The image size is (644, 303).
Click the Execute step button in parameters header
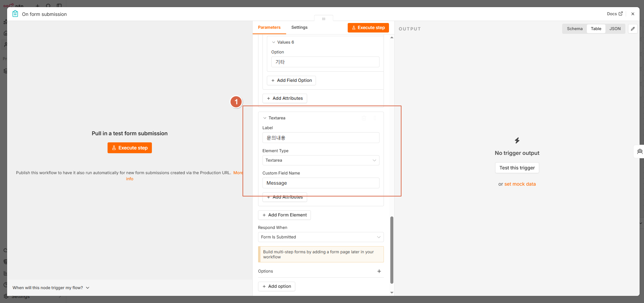(368, 28)
